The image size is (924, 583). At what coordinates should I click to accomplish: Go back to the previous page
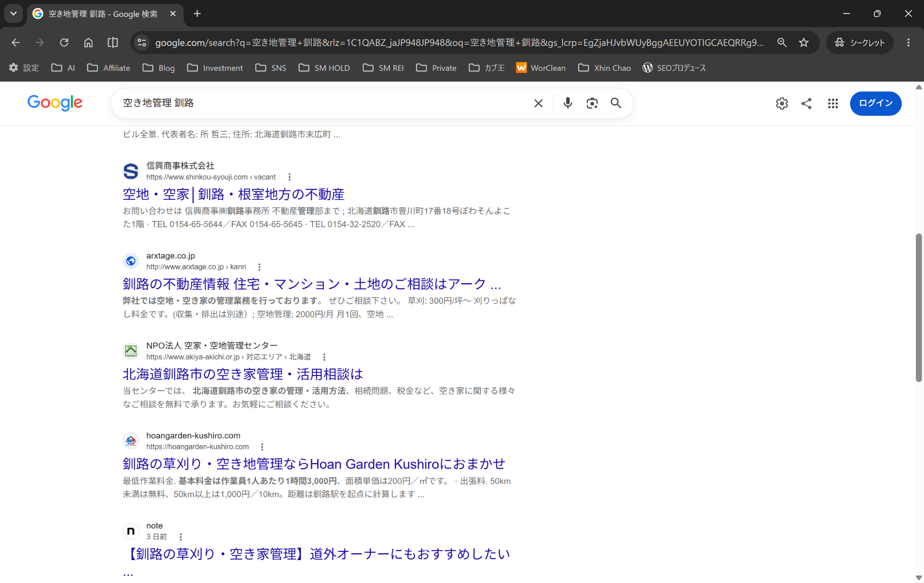(x=16, y=42)
